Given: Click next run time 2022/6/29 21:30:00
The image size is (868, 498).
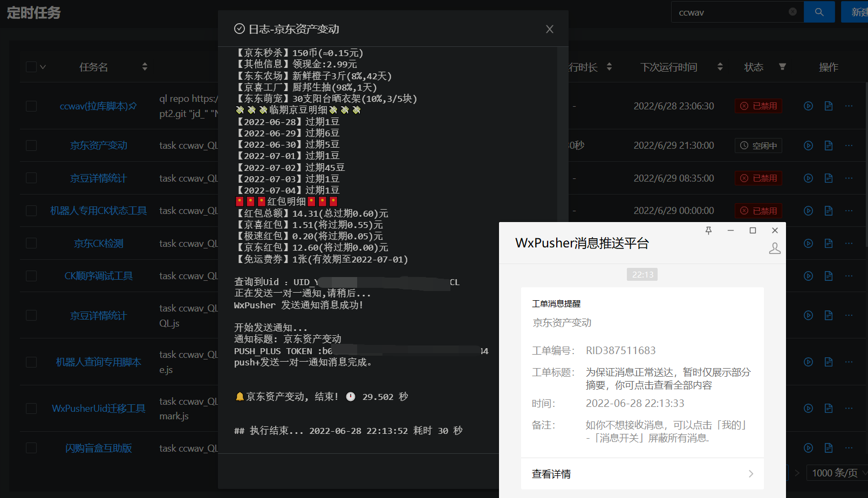Looking at the screenshot, I should 674,146.
